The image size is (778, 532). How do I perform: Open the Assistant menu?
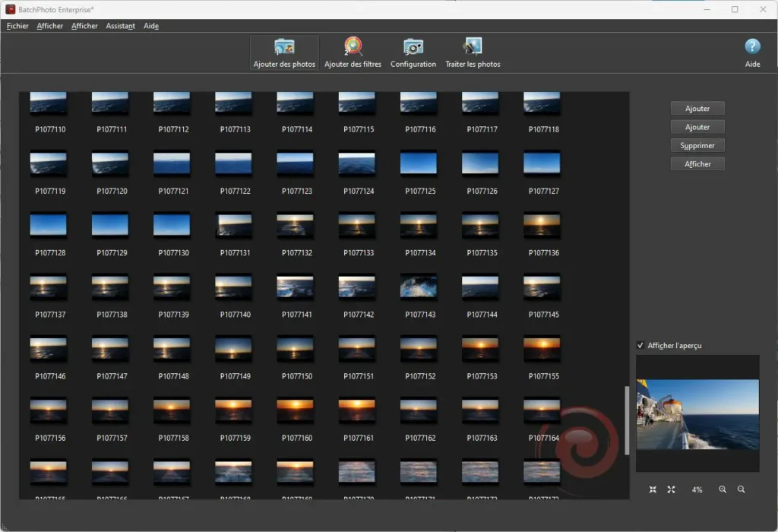pos(120,26)
